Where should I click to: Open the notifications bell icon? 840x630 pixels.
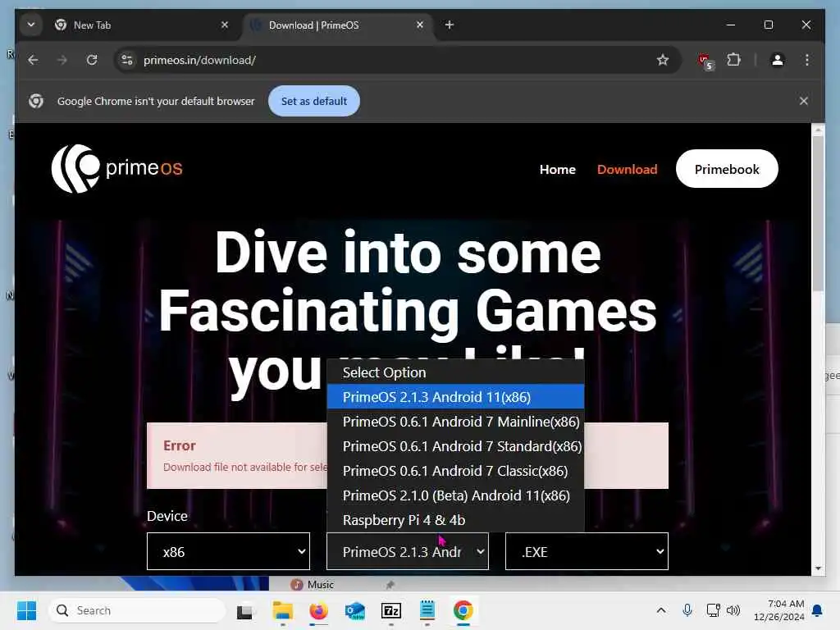click(x=817, y=610)
